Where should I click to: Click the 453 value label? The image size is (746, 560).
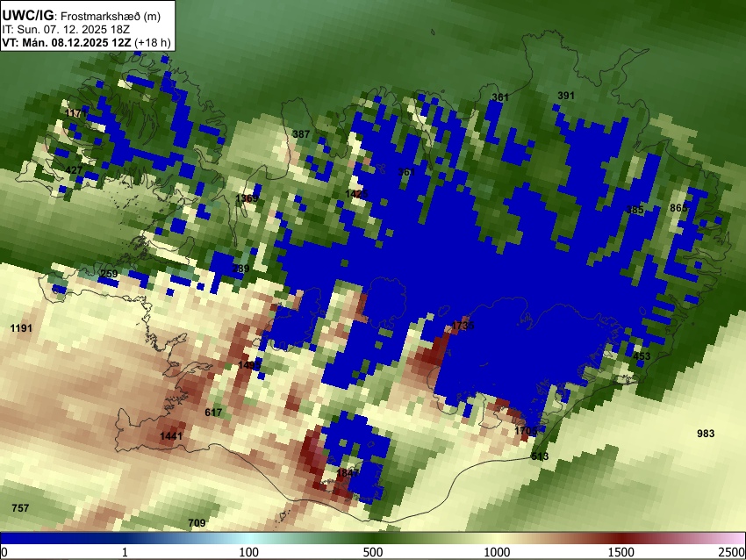(642, 355)
